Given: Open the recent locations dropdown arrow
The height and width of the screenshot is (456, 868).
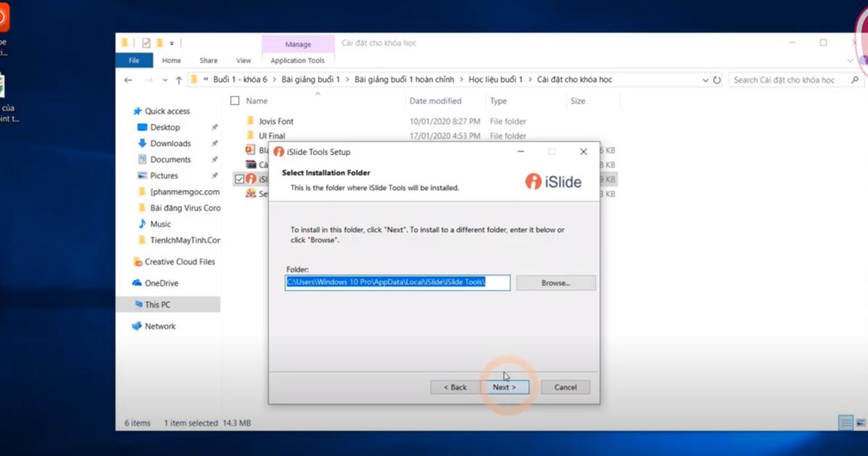Looking at the screenshot, I should [x=166, y=80].
